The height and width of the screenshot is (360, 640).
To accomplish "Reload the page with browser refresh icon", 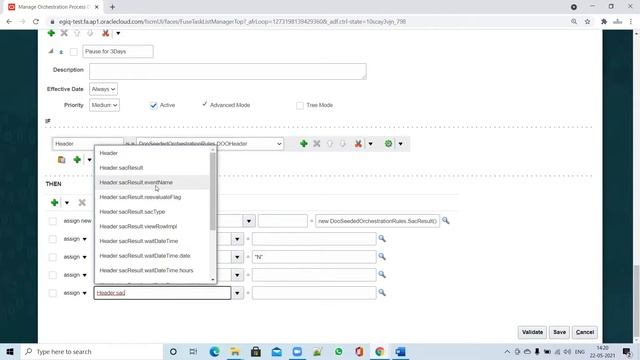I will coord(36,22).
